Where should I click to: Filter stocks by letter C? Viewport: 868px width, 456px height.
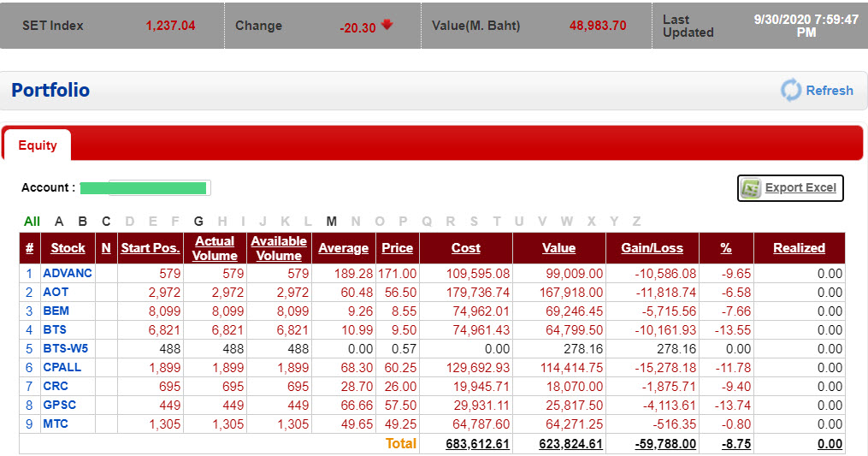(x=106, y=222)
